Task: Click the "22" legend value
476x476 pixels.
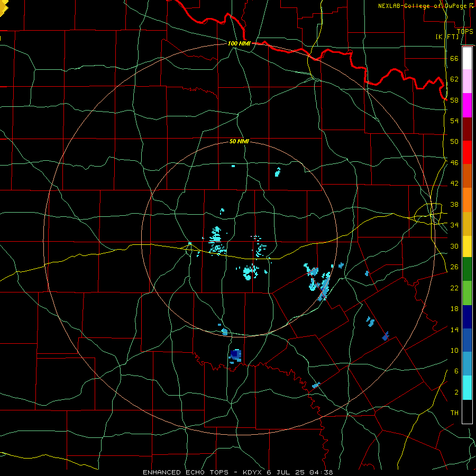Action: coord(454,288)
